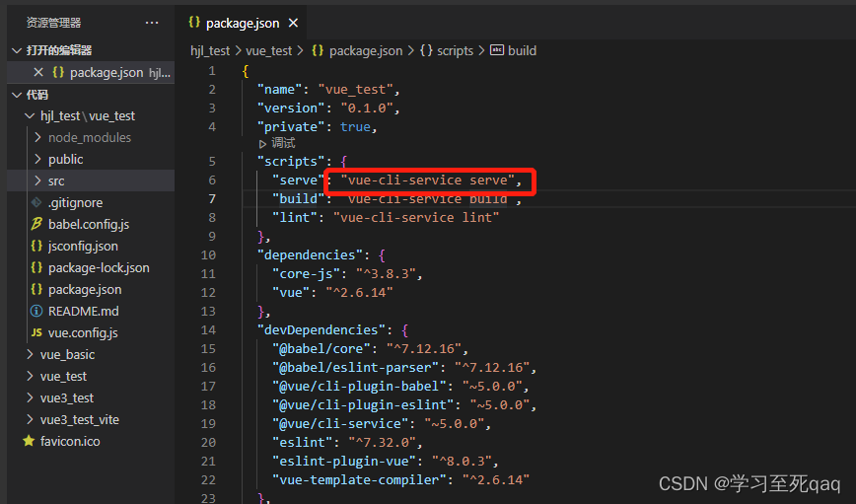Close the package.json editor tab
Screen dimensions: 856x504
coord(293,23)
